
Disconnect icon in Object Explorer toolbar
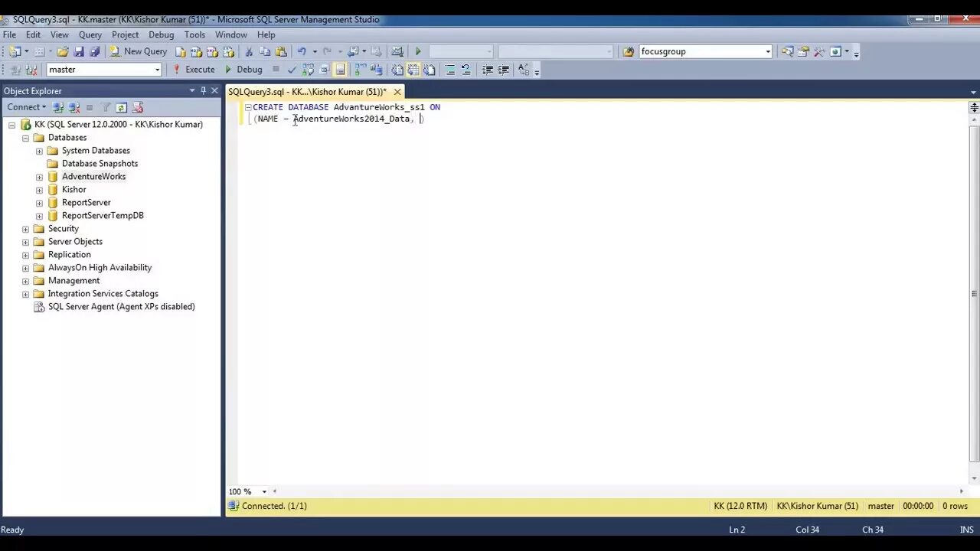(x=73, y=108)
